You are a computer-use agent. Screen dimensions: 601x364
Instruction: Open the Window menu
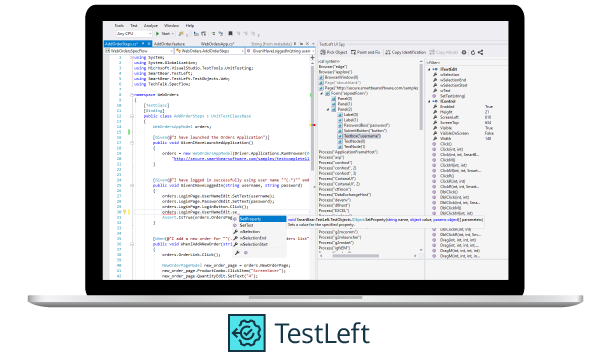click(171, 26)
